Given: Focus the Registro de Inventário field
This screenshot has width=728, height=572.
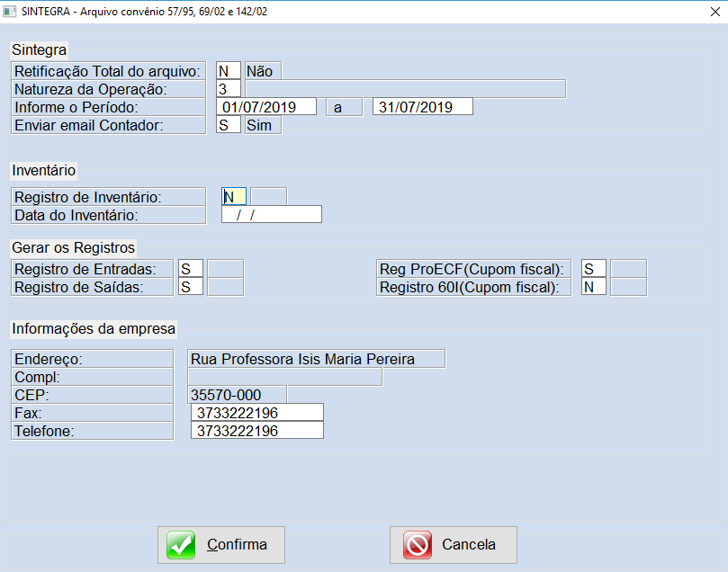Looking at the screenshot, I should (x=233, y=197).
